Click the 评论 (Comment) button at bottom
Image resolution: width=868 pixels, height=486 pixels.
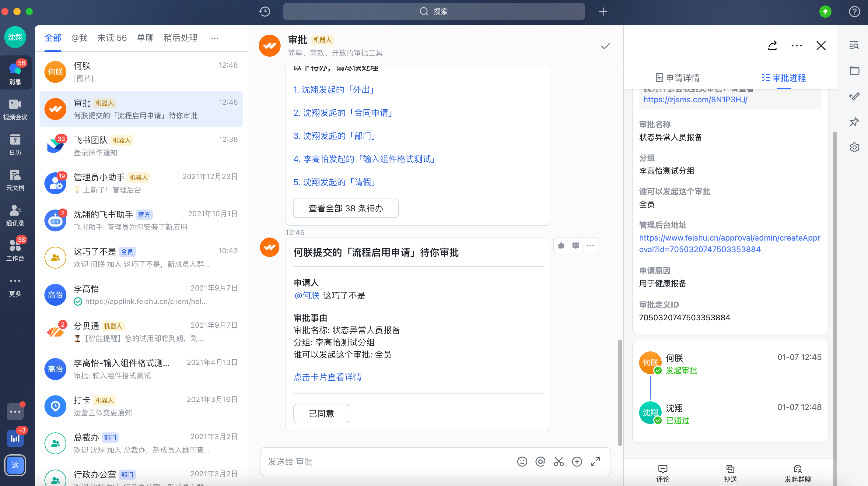pyautogui.click(x=663, y=473)
